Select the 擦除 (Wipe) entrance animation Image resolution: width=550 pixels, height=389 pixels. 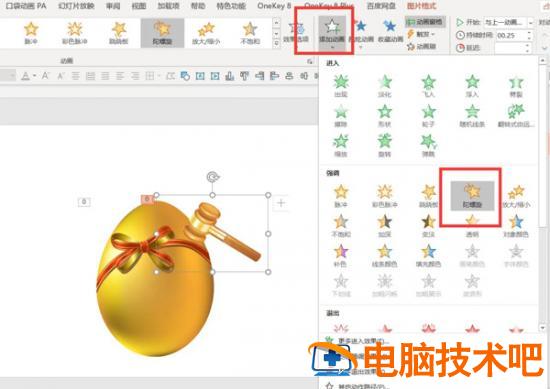tap(341, 116)
